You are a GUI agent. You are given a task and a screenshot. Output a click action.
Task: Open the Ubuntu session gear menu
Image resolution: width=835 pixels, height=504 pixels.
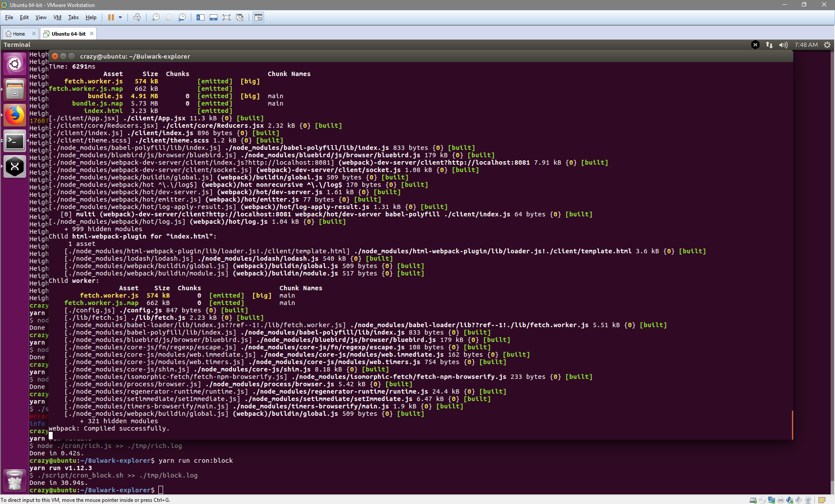[827, 45]
